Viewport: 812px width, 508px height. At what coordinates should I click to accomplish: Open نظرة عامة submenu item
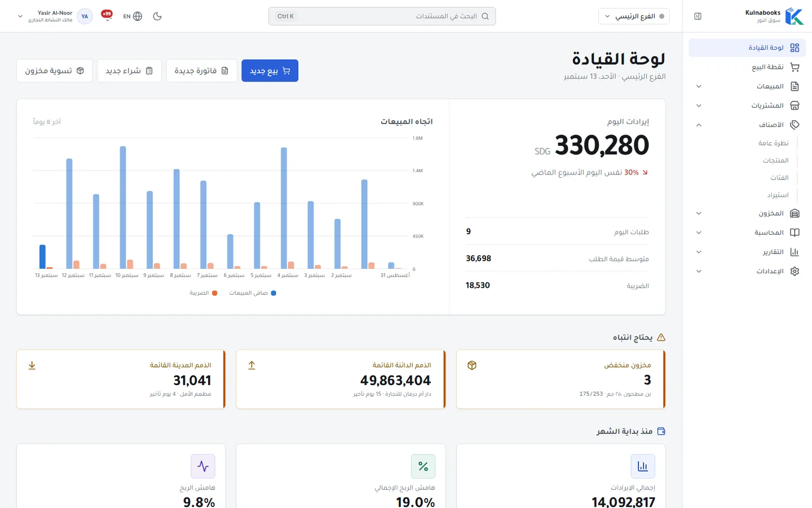pos(773,143)
